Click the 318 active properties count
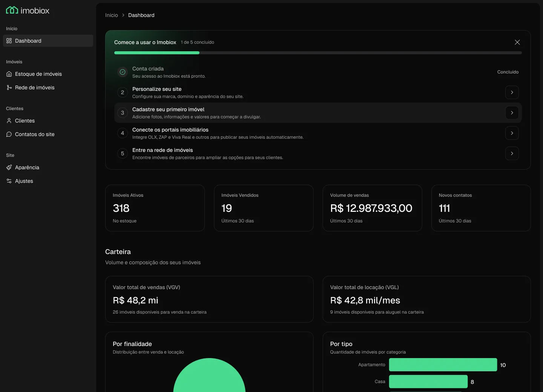543x392 pixels. (121, 208)
